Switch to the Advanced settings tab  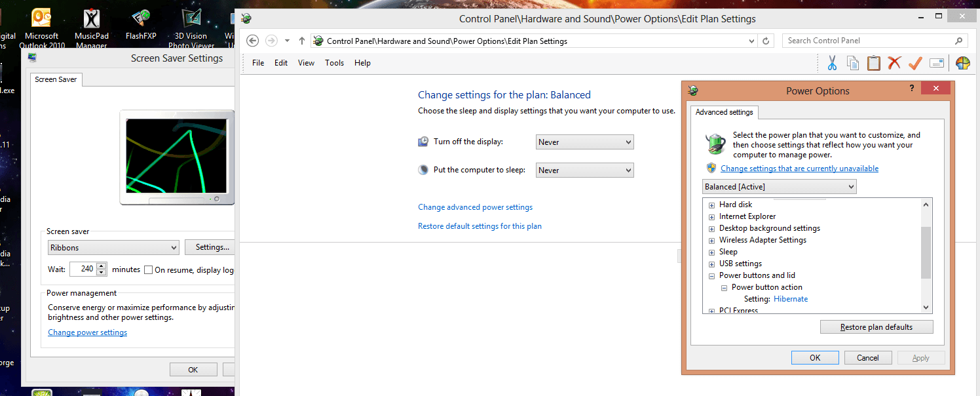724,111
